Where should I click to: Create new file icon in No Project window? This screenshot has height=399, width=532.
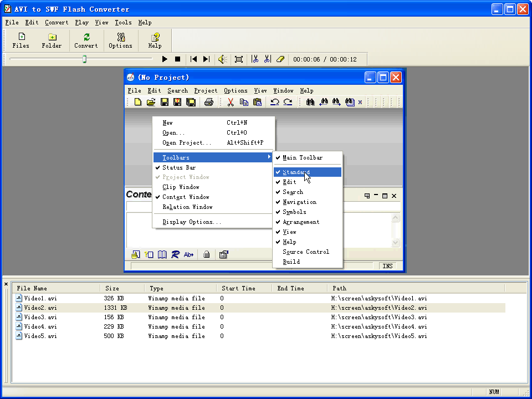click(x=138, y=102)
